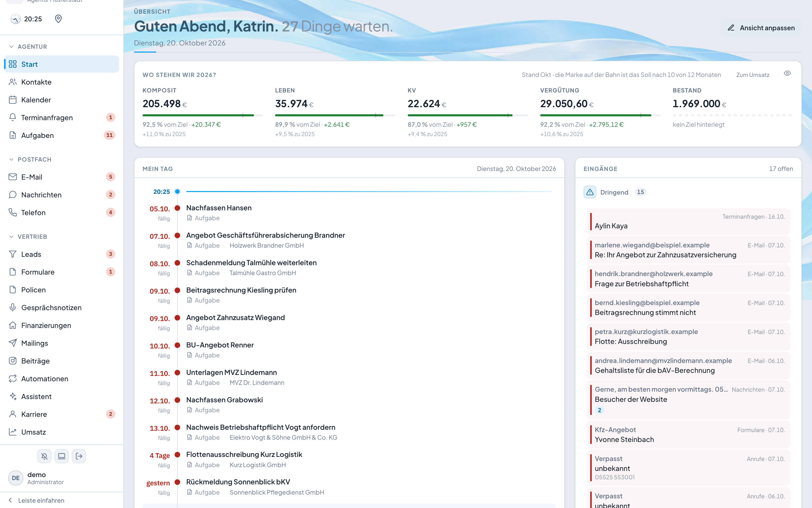Screen dimensions: 812x508
Task: Open Nachrichten chat inbox
Action: [61, 195]
